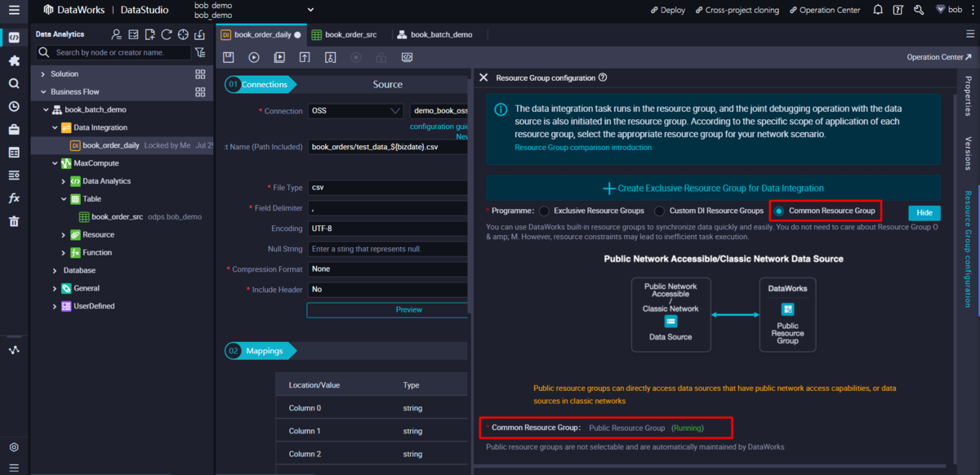
Task: Open the magnifier search sidebar icon
Action: pyautogui.click(x=14, y=83)
